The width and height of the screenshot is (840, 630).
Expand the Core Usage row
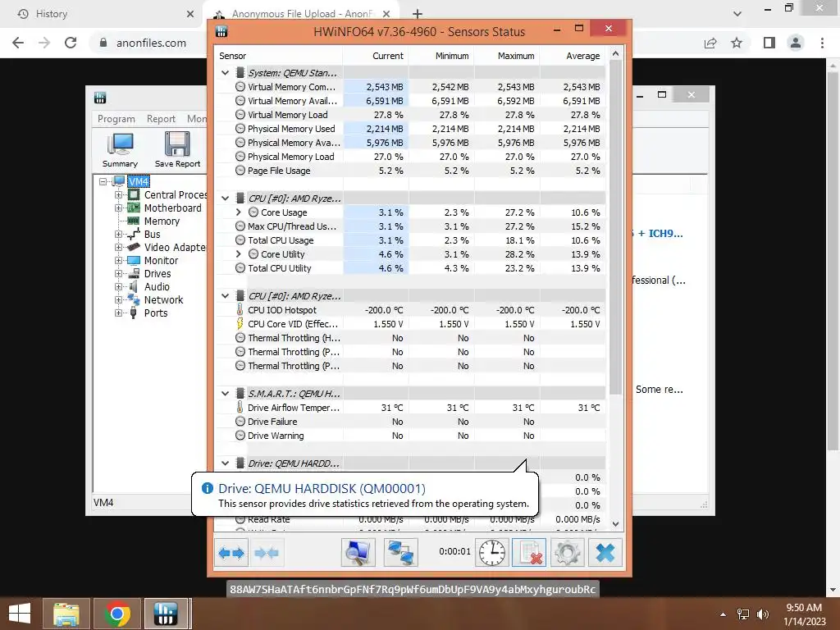(x=239, y=212)
